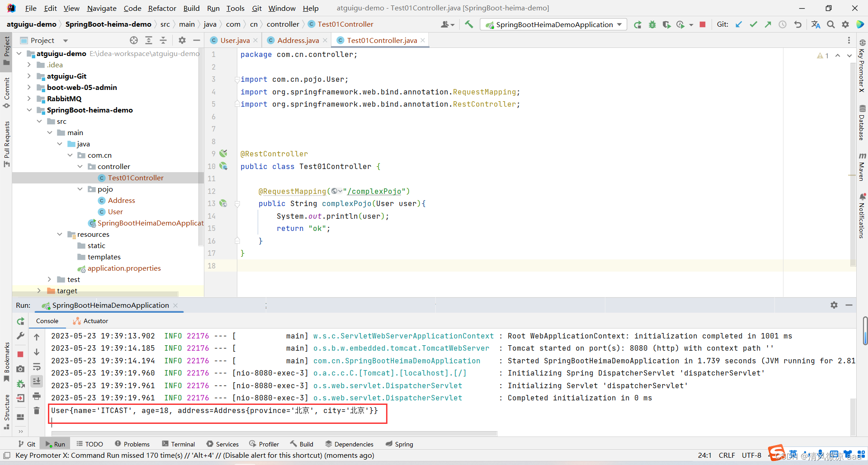Expand the atguigu-Git folder
868x465 pixels.
(x=29, y=76)
